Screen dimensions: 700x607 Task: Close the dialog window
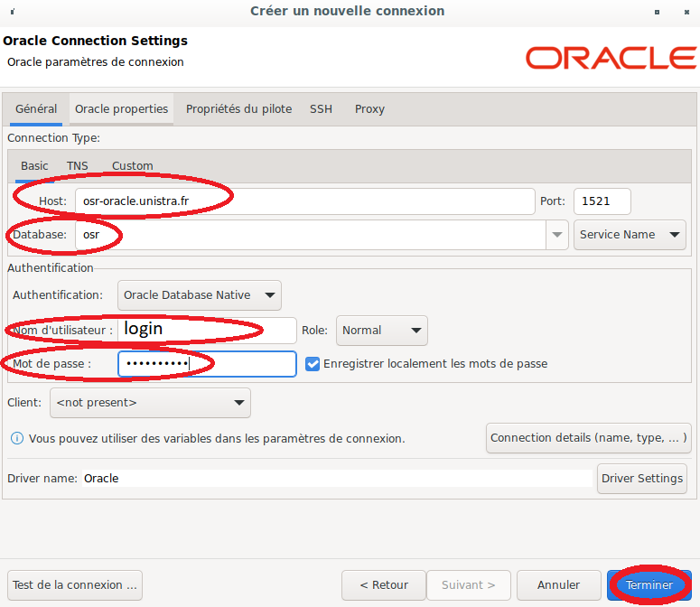(x=686, y=12)
